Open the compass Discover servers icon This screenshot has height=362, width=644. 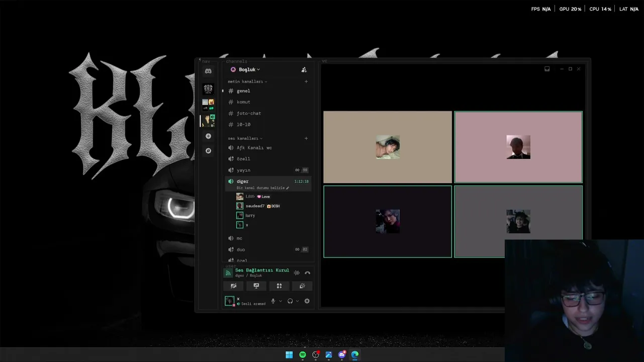[208, 151]
